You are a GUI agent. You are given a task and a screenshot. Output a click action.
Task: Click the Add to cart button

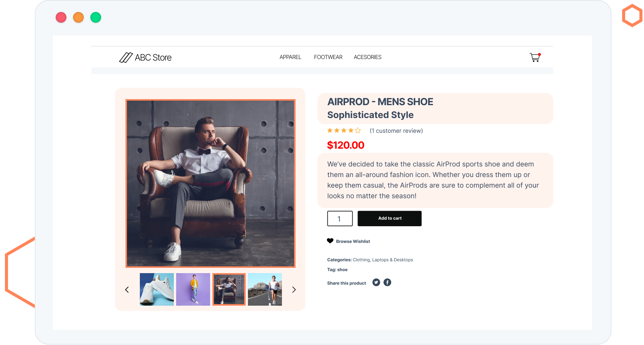pyautogui.click(x=390, y=219)
